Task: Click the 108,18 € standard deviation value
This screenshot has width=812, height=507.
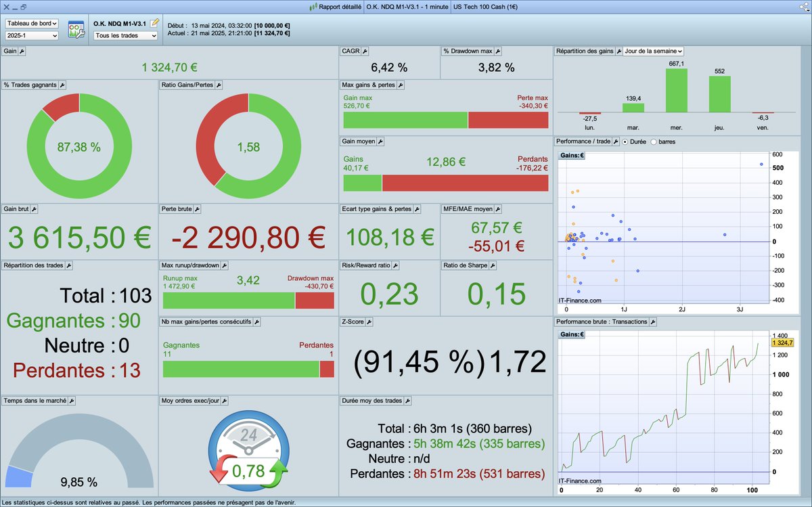Action: tap(390, 237)
